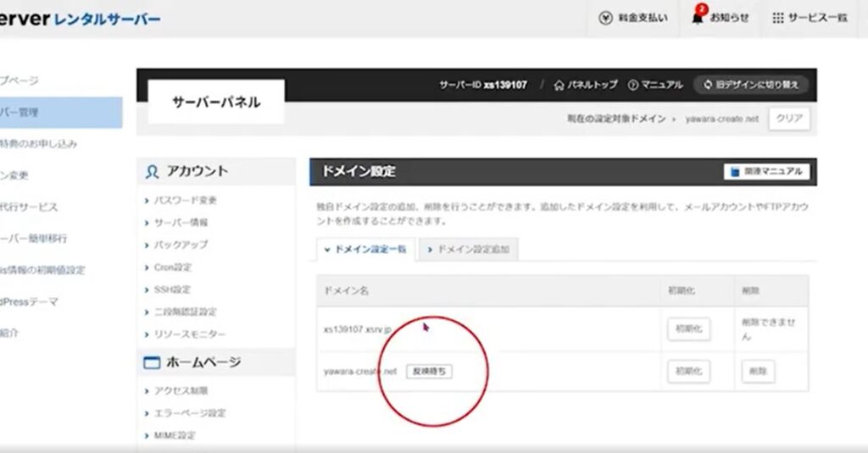Switch to the ドメイン設定追加 tab
This screenshot has height=453, width=868.
[468, 250]
